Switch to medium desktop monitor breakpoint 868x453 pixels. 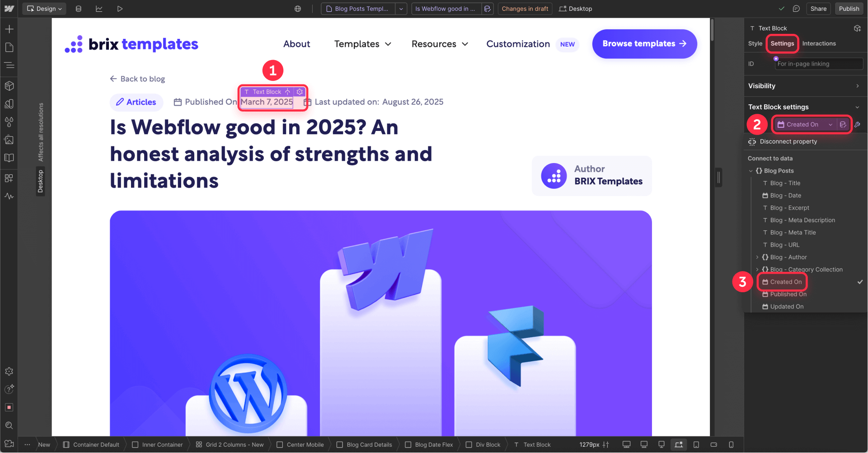(x=644, y=445)
